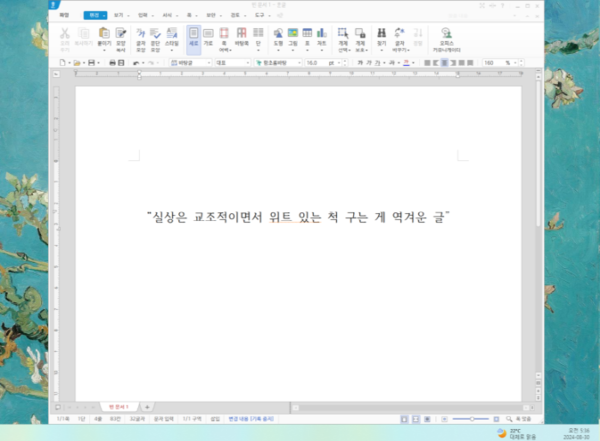Click the Open folder icon in quick toolbar

[77, 62]
